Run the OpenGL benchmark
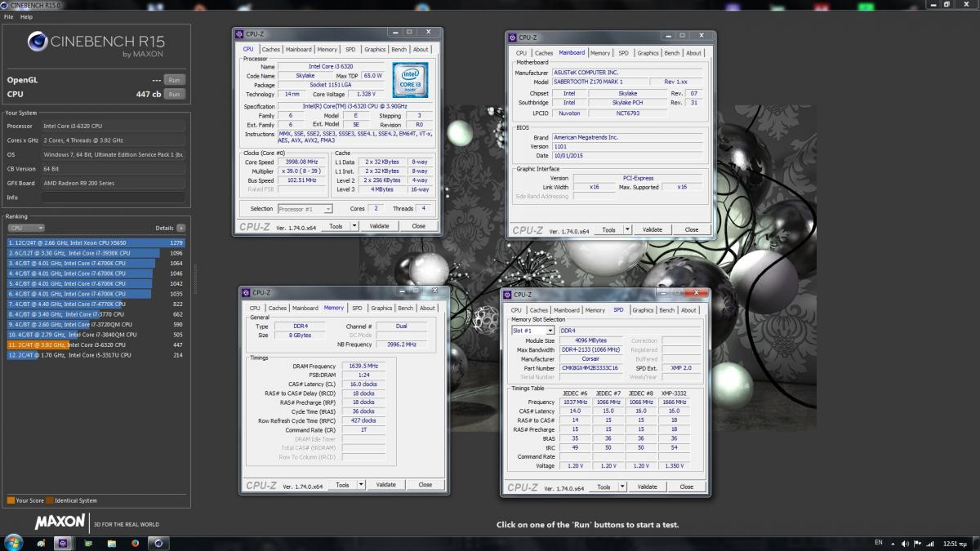Viewport: 980px width, 551px height. pos(173,80)
